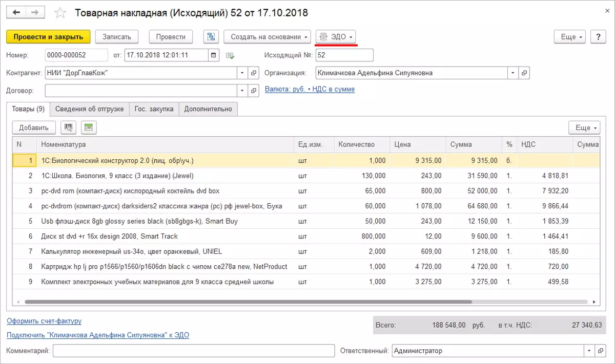Click the green table icon beside barcode button

click(x=88, y=127)
